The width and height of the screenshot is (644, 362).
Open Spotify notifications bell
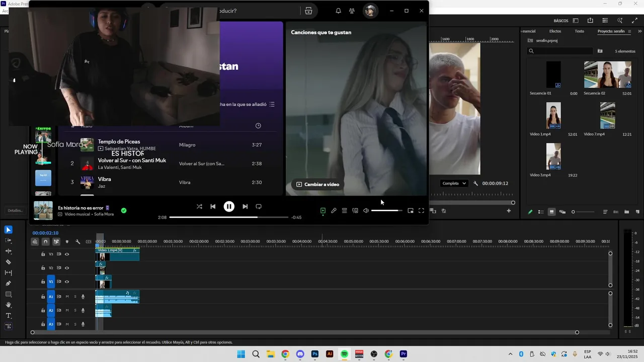click(338, 11)
